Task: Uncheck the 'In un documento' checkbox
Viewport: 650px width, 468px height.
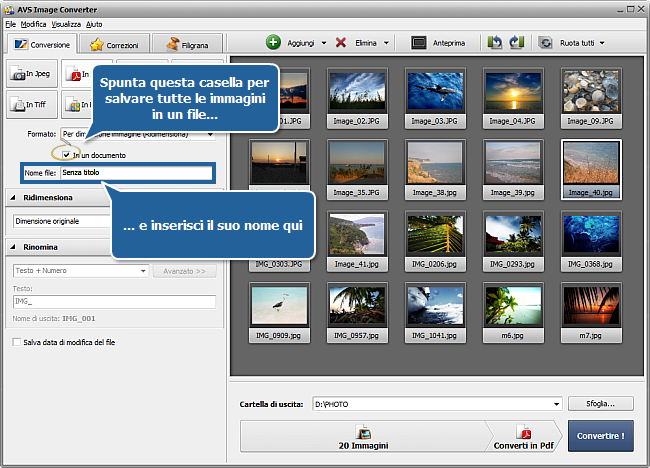Action: [66, 155]
